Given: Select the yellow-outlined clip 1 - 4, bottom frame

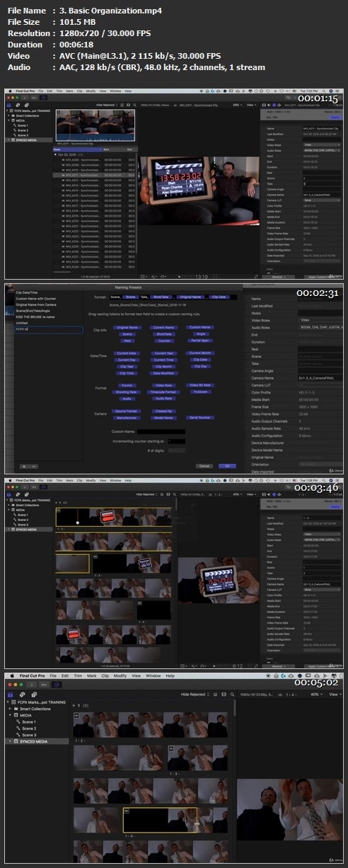Looking at the screenshot, I should (x=160, y=820).
